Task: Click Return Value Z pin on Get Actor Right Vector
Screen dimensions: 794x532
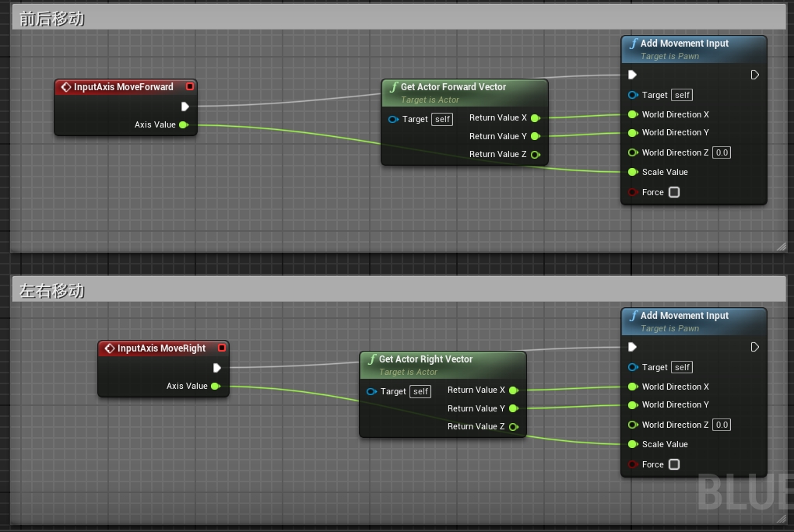Action: pos(513,426)
